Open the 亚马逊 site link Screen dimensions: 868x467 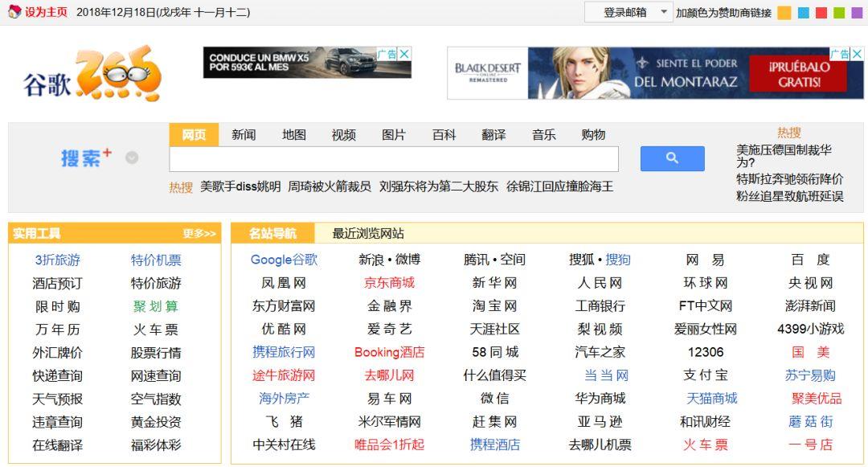[x=600, y=422]
